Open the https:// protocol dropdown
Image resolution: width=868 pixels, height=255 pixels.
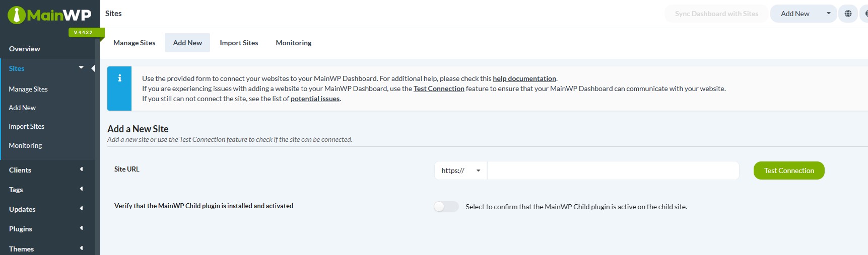coord(460,171)
